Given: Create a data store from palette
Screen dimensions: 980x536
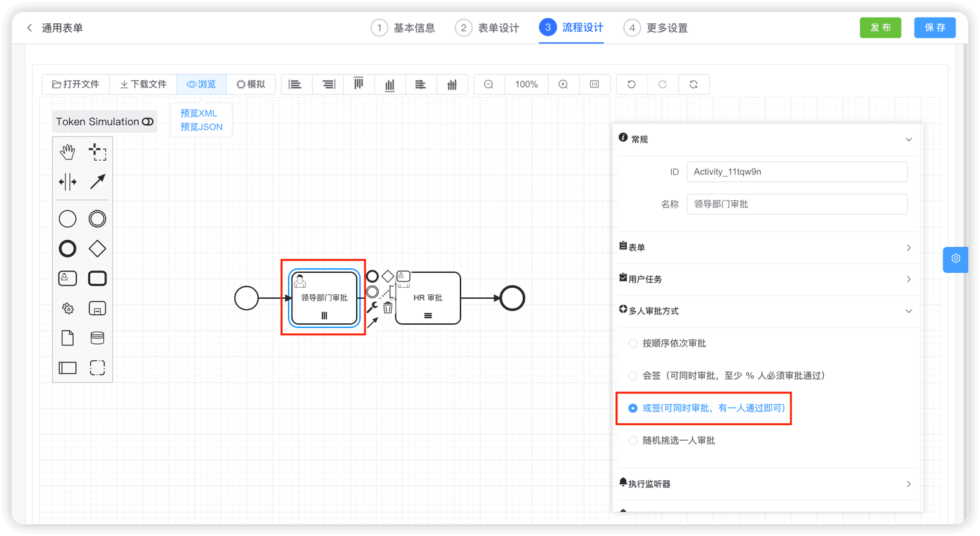Looking at the screenshot, I should [97, 338].
